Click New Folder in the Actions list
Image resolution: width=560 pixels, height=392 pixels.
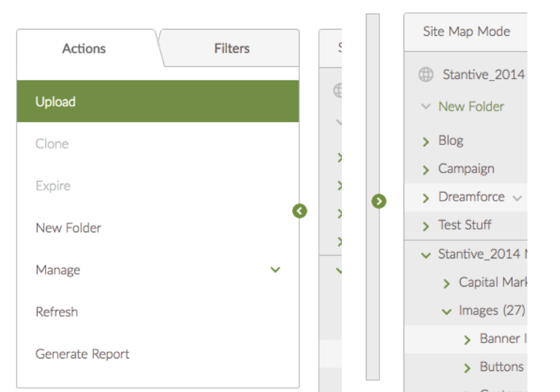pos(68,228)
